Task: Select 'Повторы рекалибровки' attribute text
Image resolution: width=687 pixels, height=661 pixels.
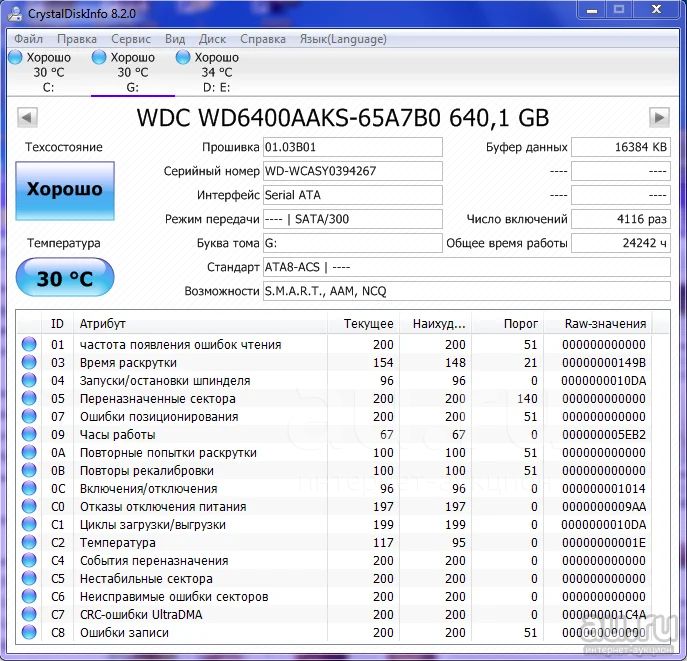Action: (x=146, y=470)
